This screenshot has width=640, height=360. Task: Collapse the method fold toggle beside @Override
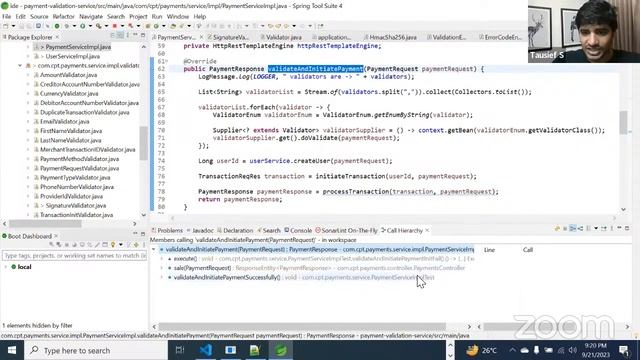click(166, 61)
